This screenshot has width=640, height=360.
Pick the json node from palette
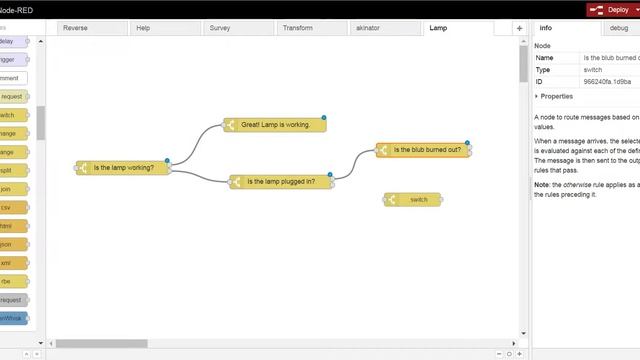13,244
